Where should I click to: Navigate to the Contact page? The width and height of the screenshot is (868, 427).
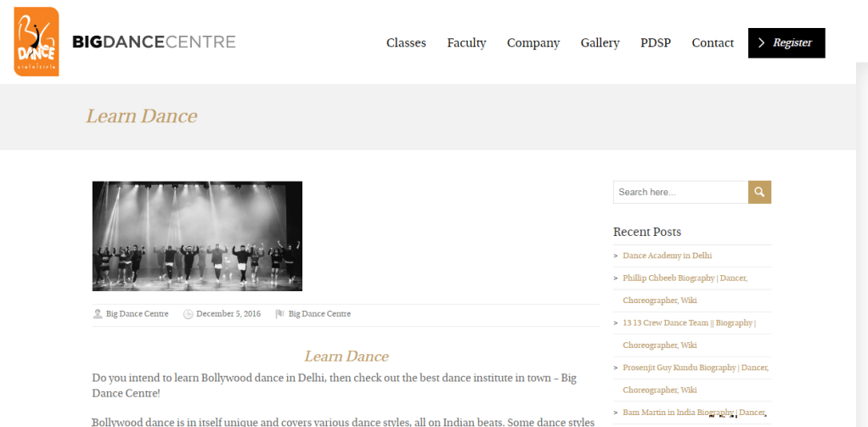click(x=713, y=43)
